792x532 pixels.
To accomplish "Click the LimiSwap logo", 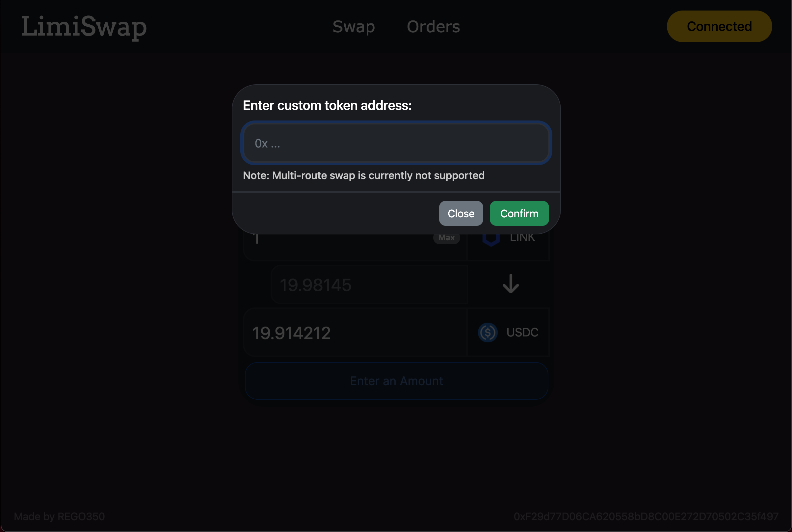I will (x=84, y=27).
